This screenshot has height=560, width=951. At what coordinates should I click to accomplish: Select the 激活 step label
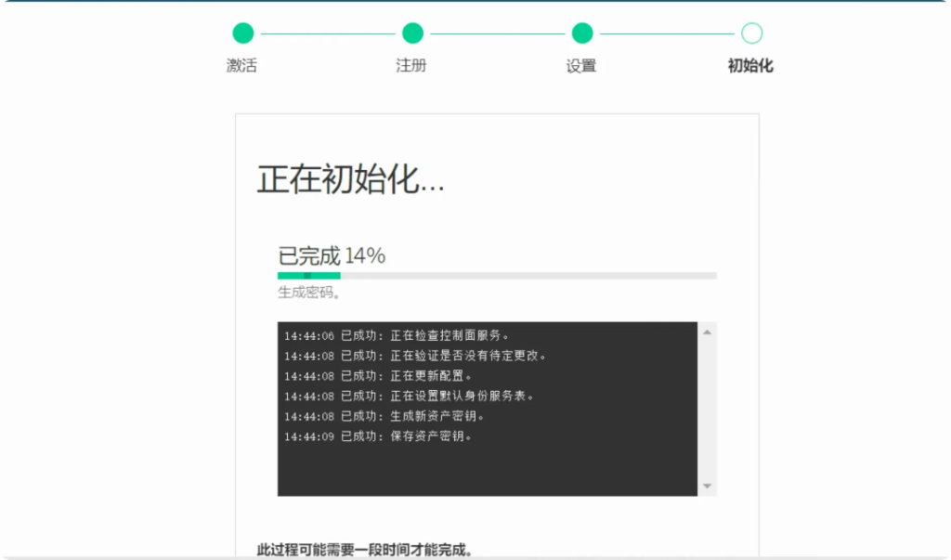tap(241, 66)
